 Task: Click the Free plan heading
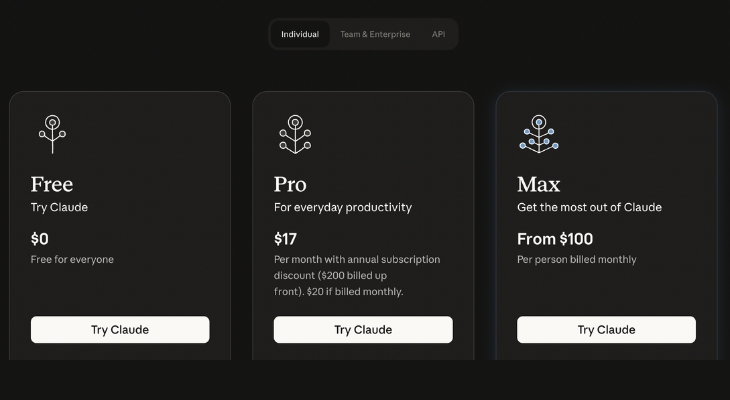coord(52,184)
